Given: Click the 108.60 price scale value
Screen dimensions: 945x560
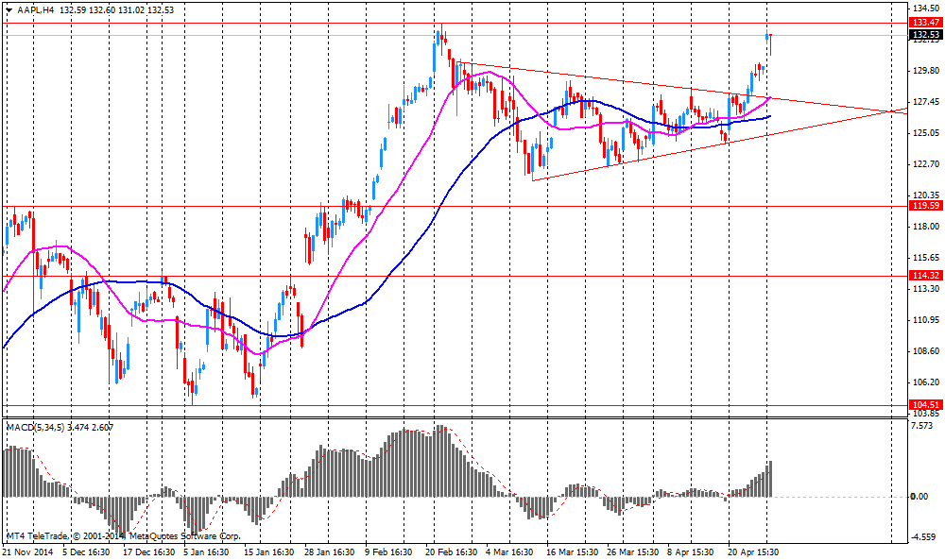Looking at the screenshot, I should 926,351.
